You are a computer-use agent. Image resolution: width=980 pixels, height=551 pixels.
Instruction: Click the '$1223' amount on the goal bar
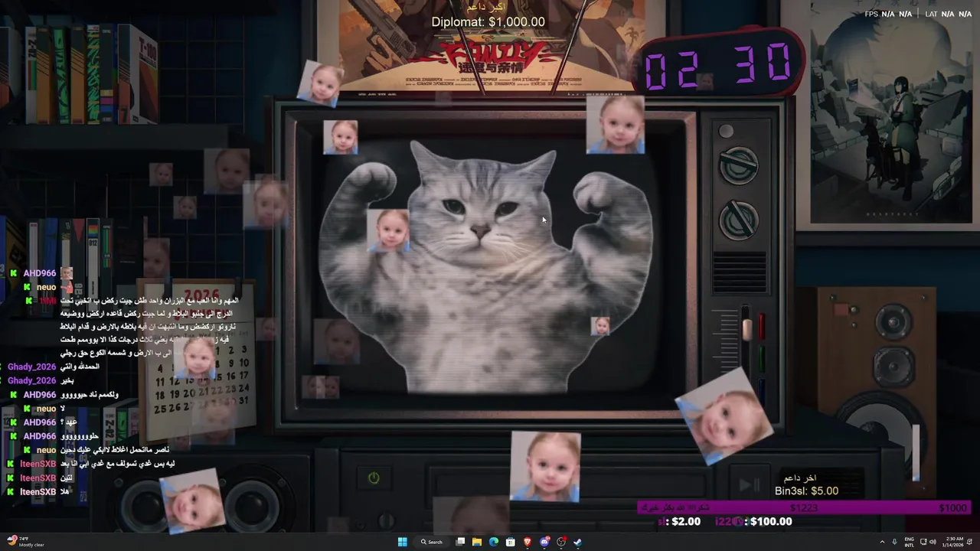click(804, 508)
